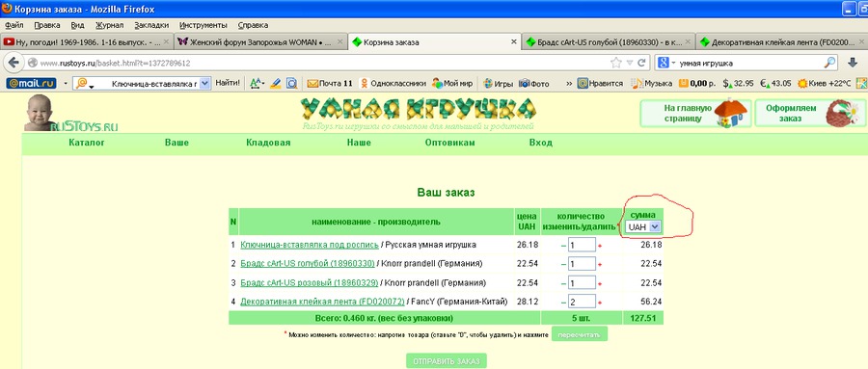868x369 pixels.
Task: Click the пересчитать button
Action: 580,334
